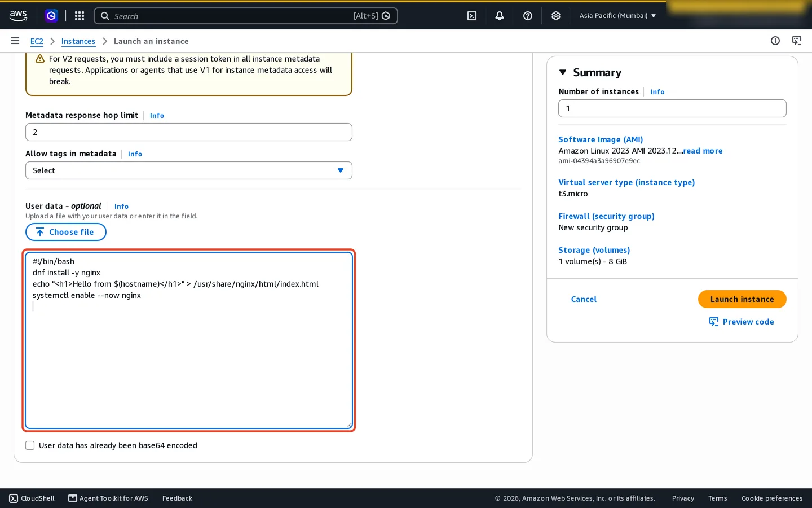Click Info next to User data
812x508 pixels.
121,207
